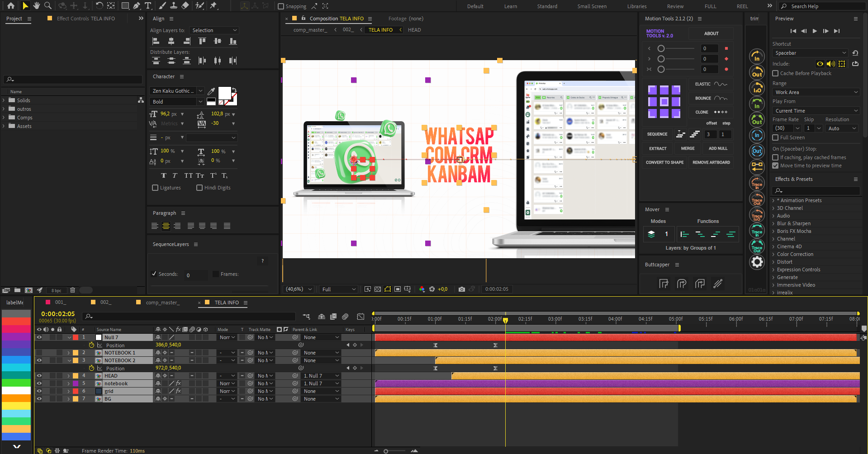
Task: Open the viewer Full resolution dropdown
Action: [339, 289]
